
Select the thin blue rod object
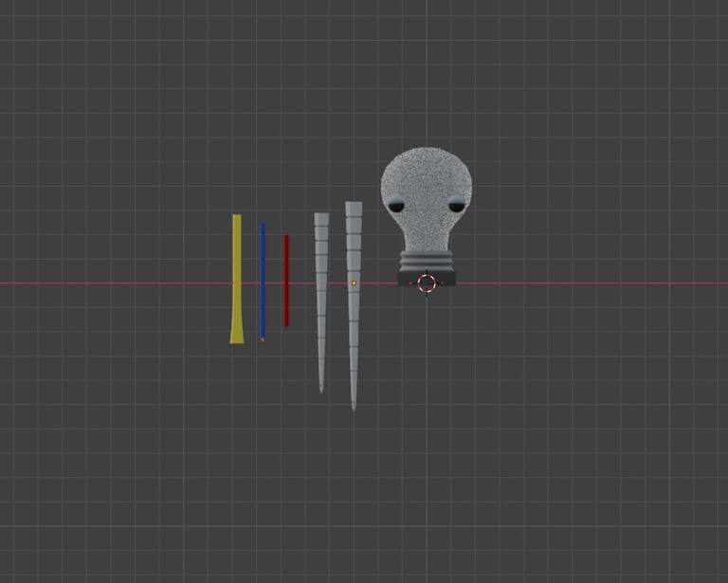(263, 282)
